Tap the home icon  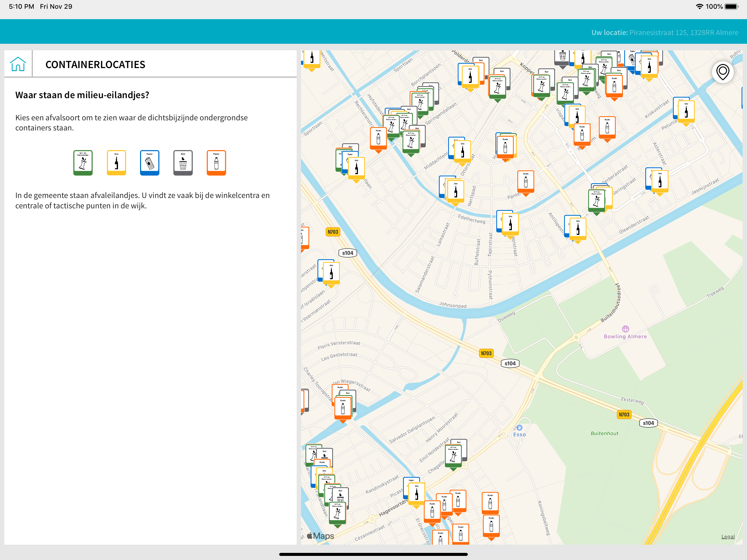click(18, 64)
